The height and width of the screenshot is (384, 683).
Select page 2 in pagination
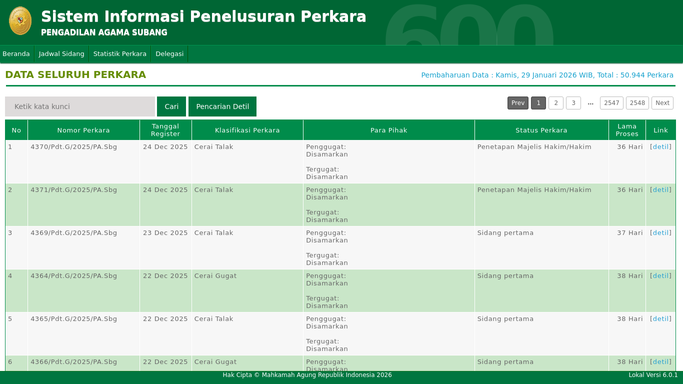556,103
